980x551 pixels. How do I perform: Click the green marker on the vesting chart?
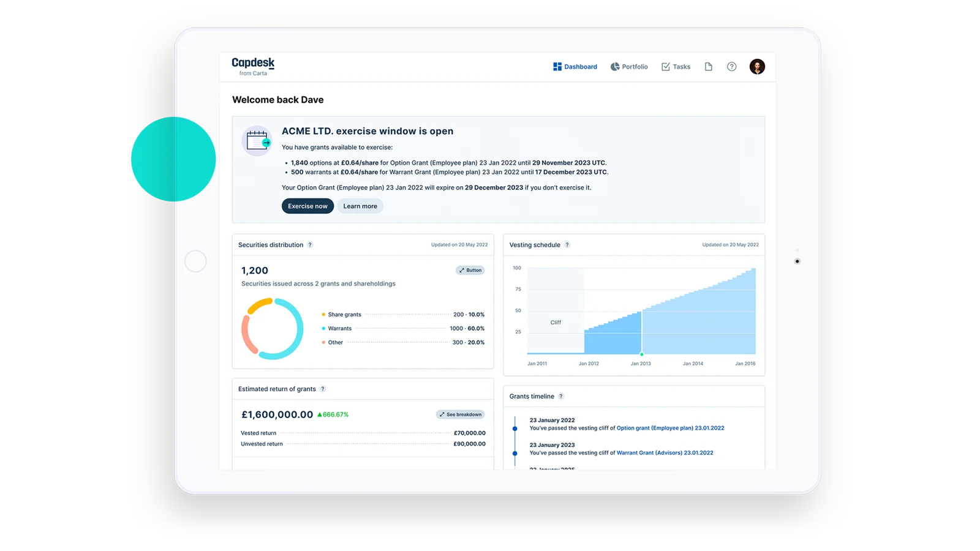point(642,354)
